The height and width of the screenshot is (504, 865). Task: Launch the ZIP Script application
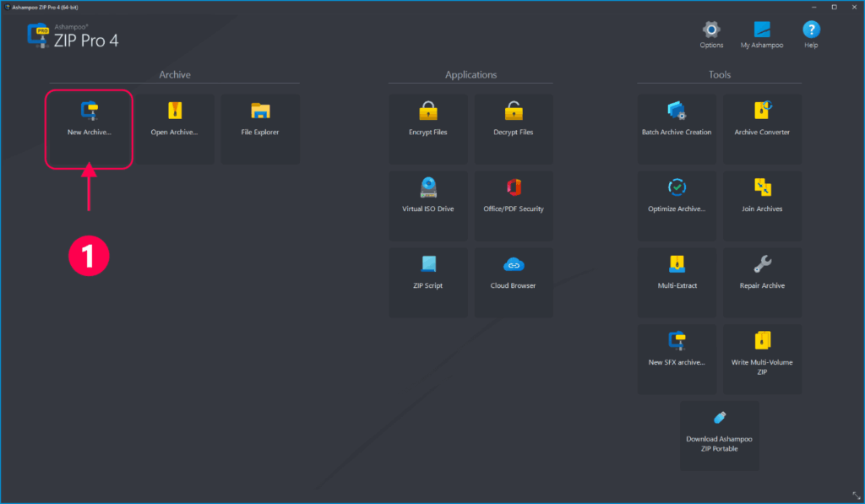[428, 282]
